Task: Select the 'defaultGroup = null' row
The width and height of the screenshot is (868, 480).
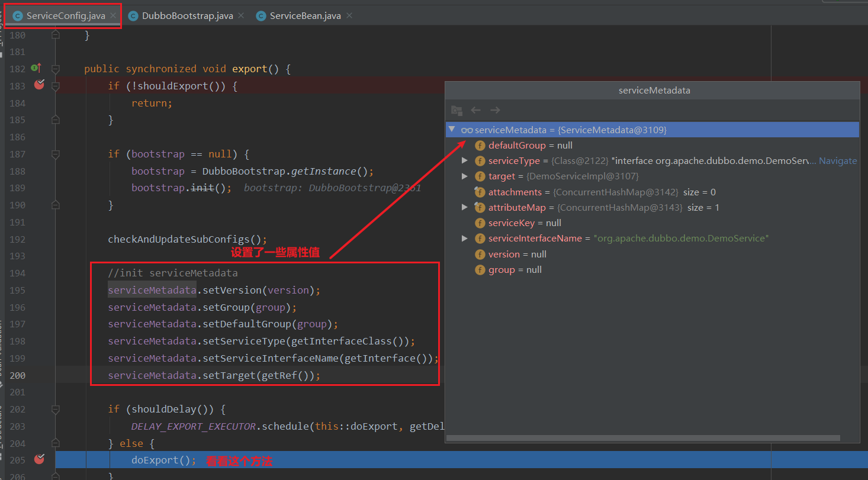Action: coord(652,145)
